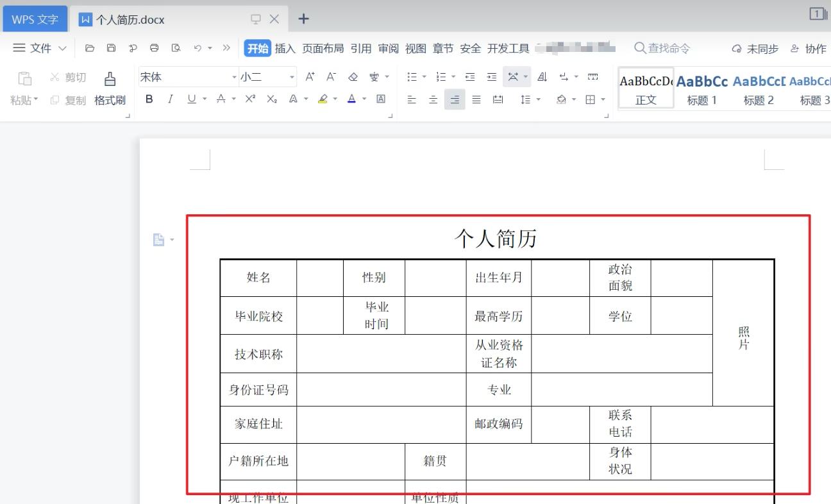Screen dimensions: 831x504
Task: Switch to the 插入 ribbon tab
Action: tap(284, 47)
